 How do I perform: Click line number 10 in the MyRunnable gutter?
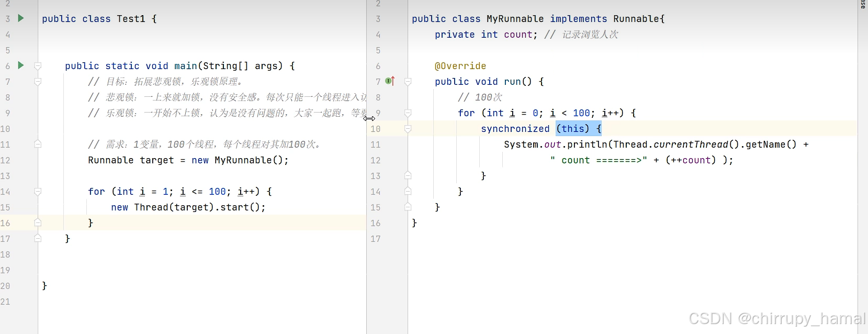click(x=376, y=129)
